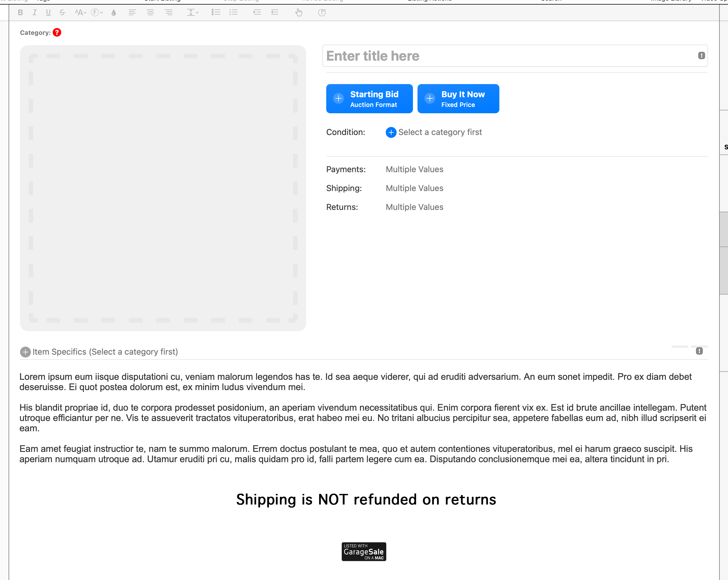This screenshot has width=728, height=580.
Task: Decrease paragraph indent
Action: [x=274, y=13]
